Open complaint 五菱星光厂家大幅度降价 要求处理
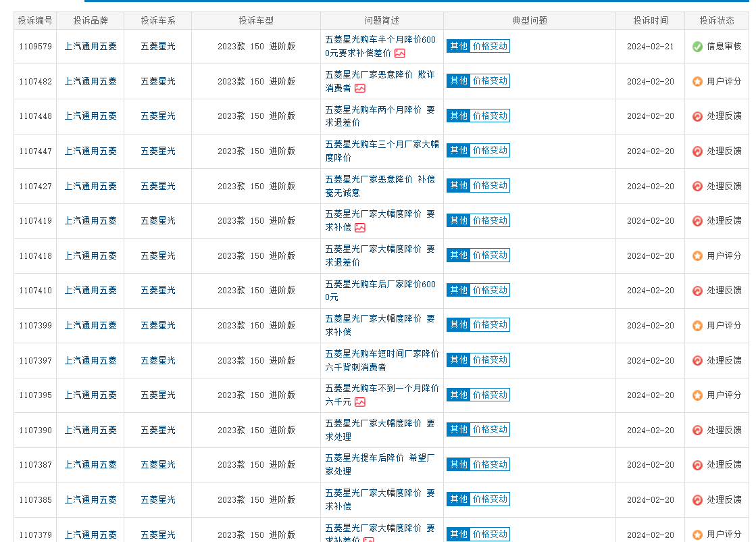The width and height of the screenshot is (756, 542). [x=380, y=430]
